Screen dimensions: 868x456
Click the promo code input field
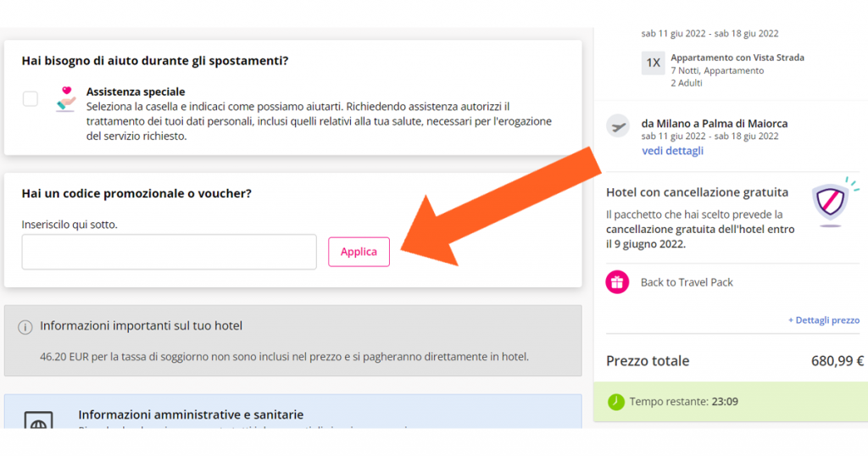170,252
